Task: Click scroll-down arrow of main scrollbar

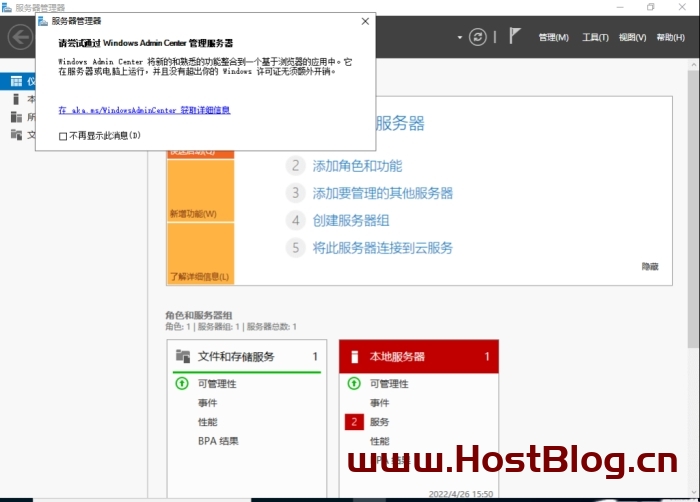Action: pyautogui.click(x=694, y=493)
